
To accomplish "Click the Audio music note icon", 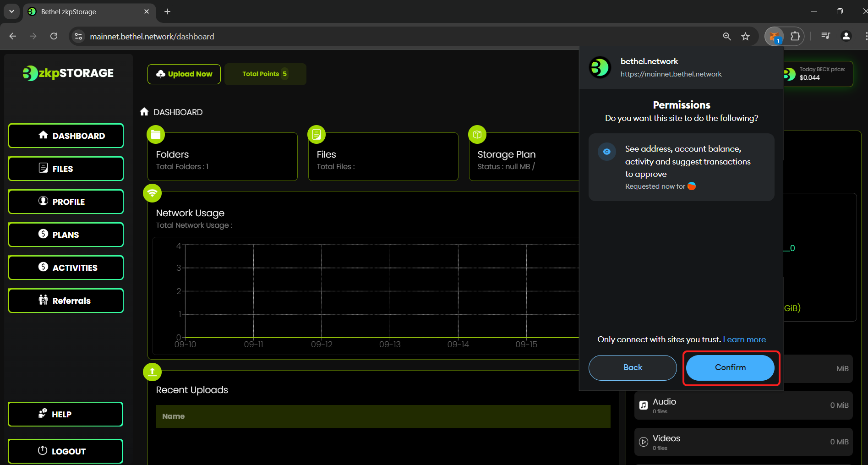I will (644, 405).
